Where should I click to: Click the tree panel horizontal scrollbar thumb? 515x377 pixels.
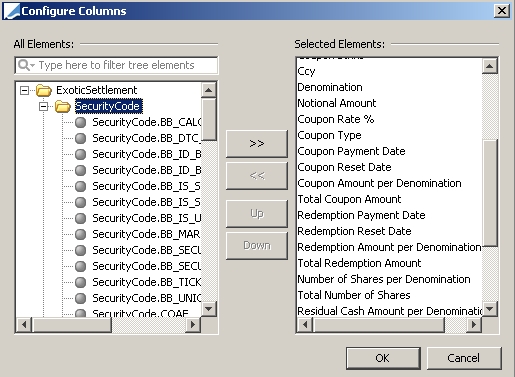(x=72, y=325)
